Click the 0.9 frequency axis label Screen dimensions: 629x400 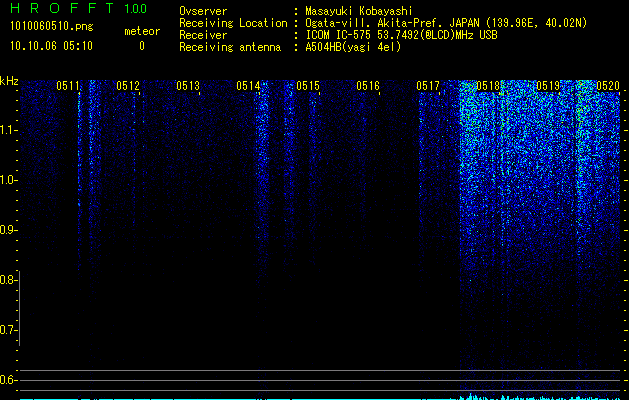8,230
